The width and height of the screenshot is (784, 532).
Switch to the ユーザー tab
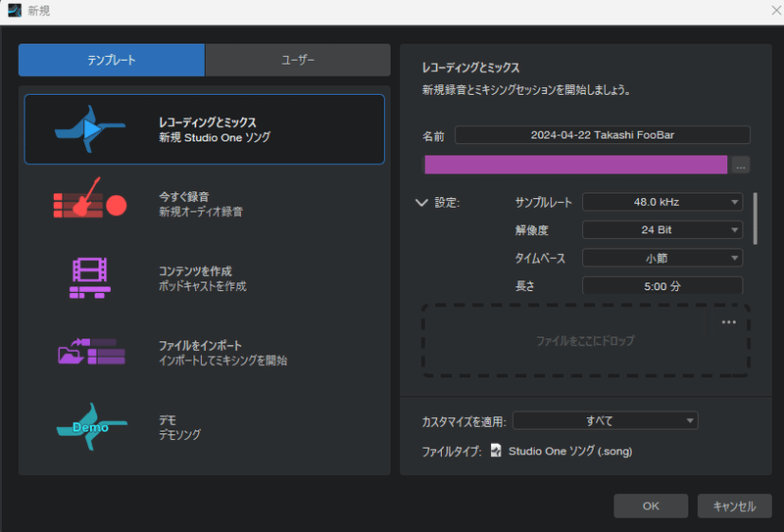tap(298, 60)
